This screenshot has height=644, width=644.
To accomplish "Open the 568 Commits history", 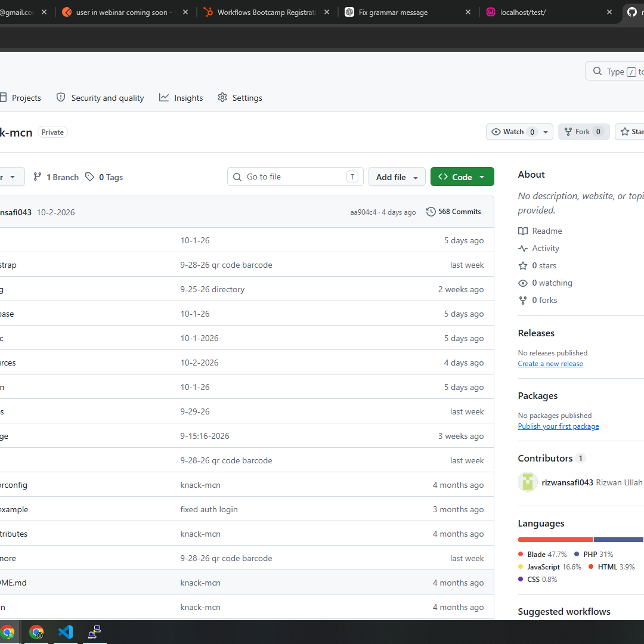I will pos(454,212).
